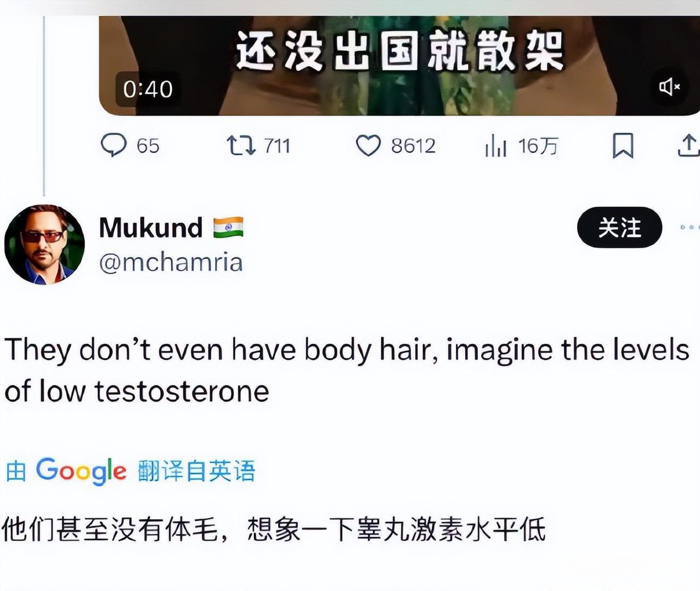This screenshot has width=700, height=591.
Task: Click the 关注 follow button
Action: click(x=619, y=227)
